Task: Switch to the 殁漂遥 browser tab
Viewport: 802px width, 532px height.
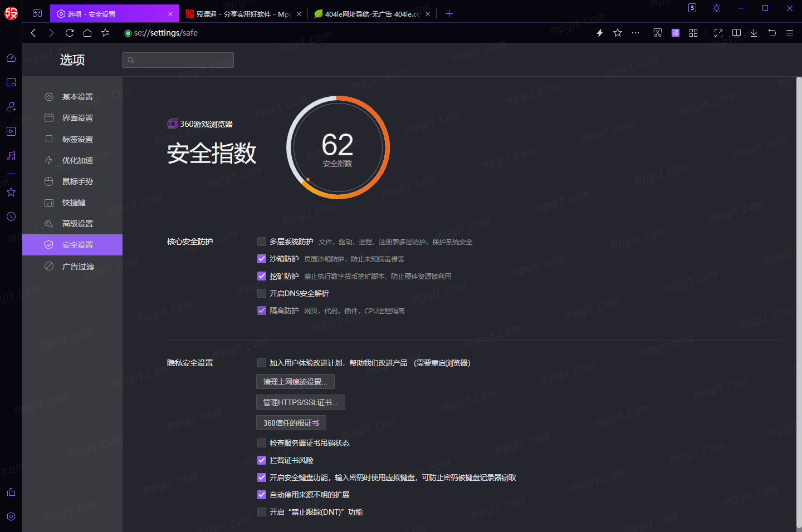Action: pyautogui.click(x=243, y=14)
